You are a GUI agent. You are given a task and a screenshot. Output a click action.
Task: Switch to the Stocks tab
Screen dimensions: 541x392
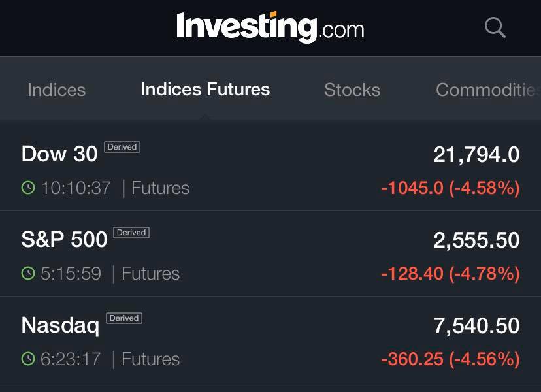[352, 90]
